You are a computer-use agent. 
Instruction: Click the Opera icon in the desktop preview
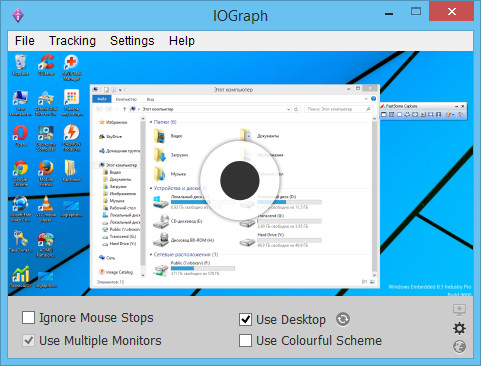(20, 133)
